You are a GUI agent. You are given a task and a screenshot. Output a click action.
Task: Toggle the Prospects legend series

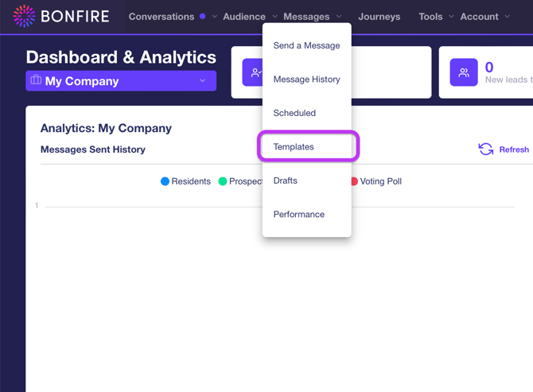click(240, 181)
